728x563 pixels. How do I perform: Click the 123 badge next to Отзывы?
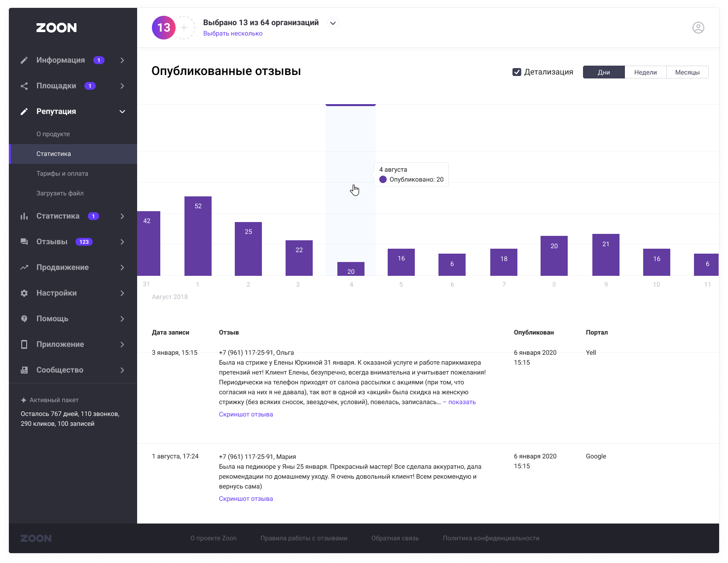click(84, 242)
